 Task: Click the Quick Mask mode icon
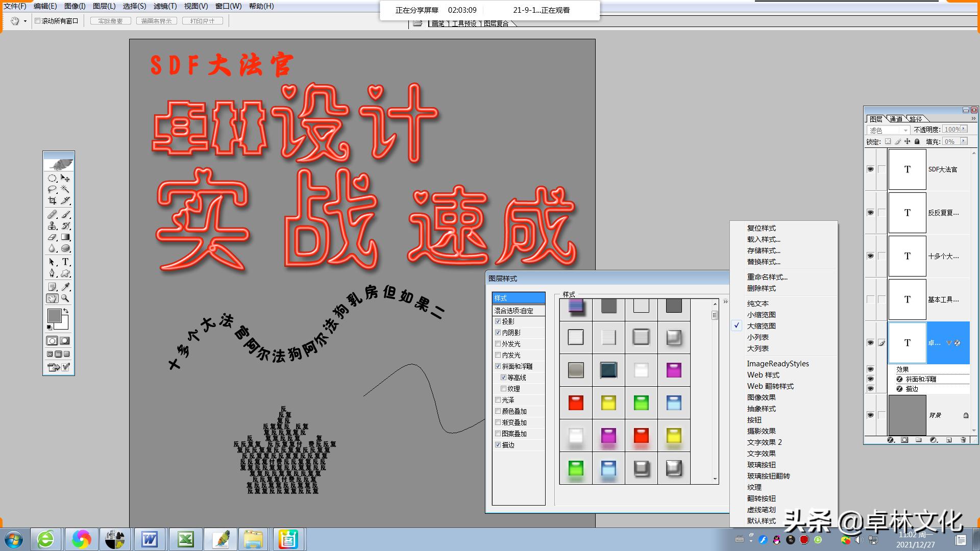tap(65, 341)
